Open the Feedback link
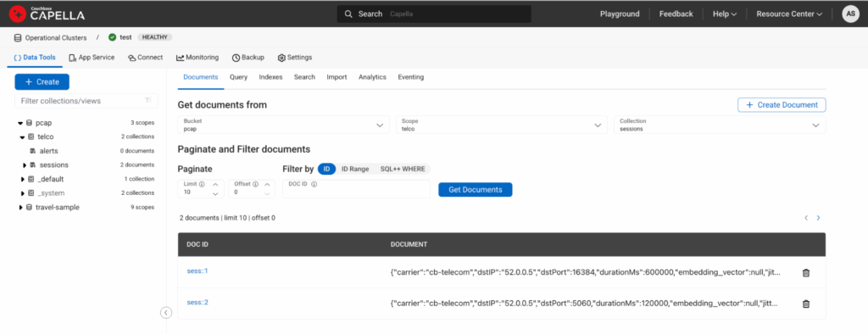This screenshot has width=868, height=335. [x=676, y=14]
